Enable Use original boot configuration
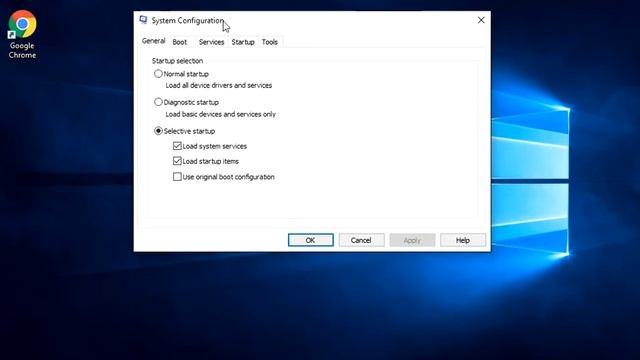This screenshot has width=640, height=360. [x=177, y=177]
